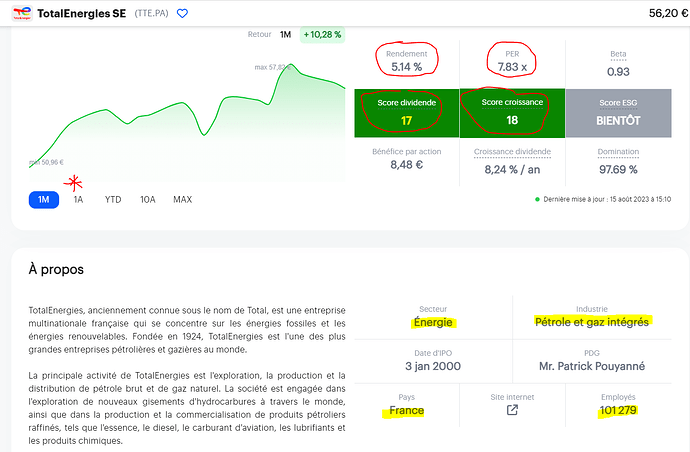Select the 1M chart period
Image resolution: width=690 pixels, height=452 pixels.
point(44,199)
